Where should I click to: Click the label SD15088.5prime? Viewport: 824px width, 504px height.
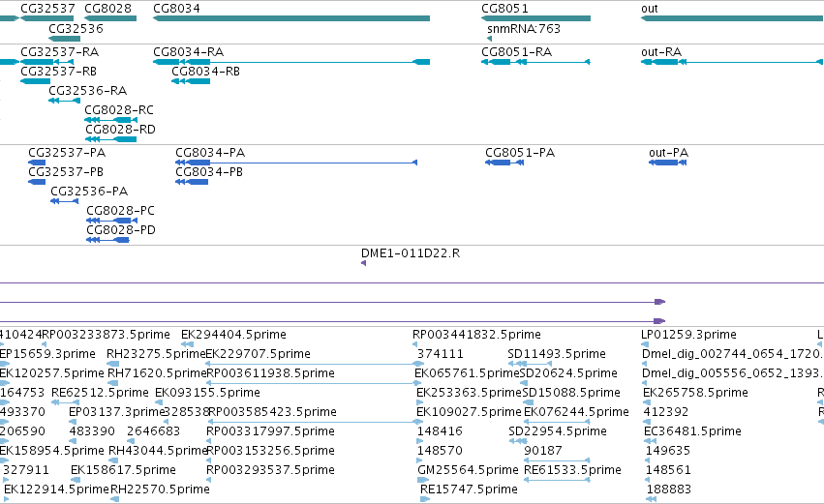point(571,393)
